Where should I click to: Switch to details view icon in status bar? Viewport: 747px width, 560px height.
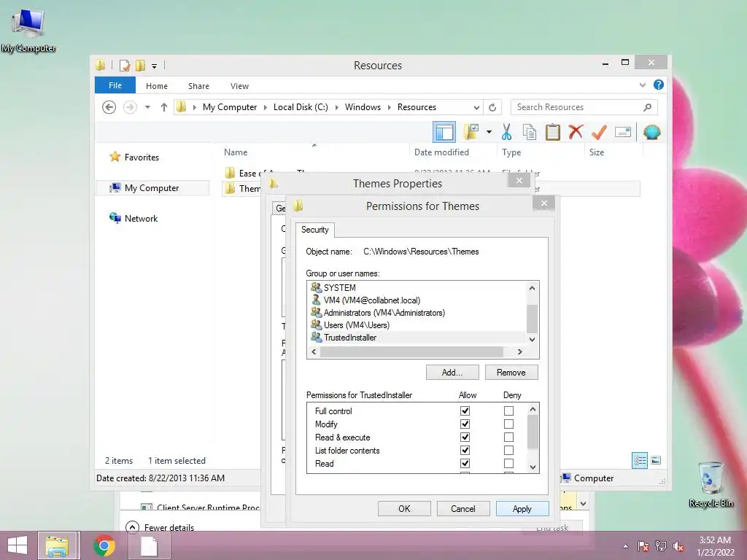click(x=639, y=461)
